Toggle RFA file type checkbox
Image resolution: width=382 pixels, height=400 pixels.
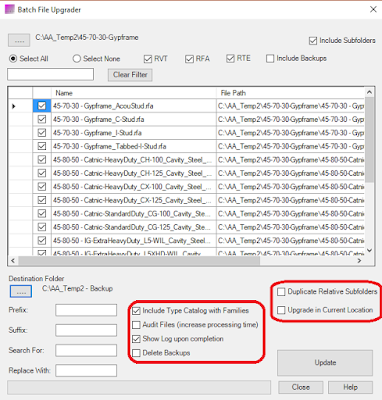tap(189, 59)
